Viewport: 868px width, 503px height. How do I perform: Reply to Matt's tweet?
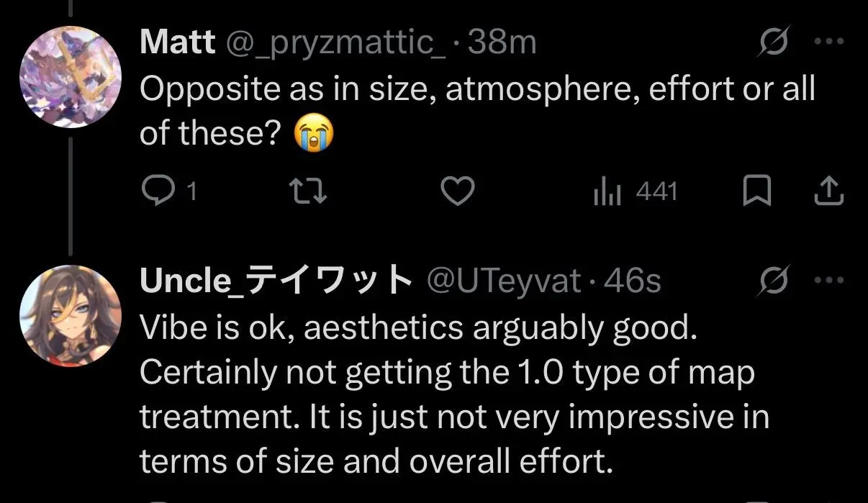[x=154, y=191]
